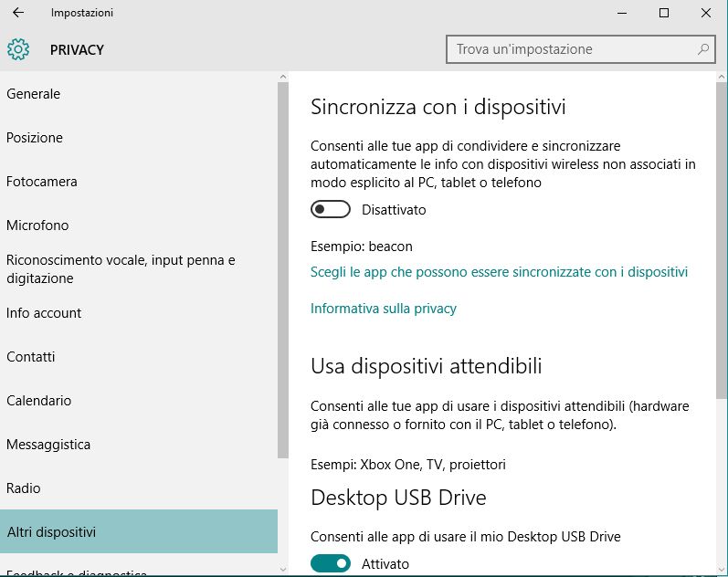
Task: Go to Fotocamera settings
Action: click(x=42, y=182)
